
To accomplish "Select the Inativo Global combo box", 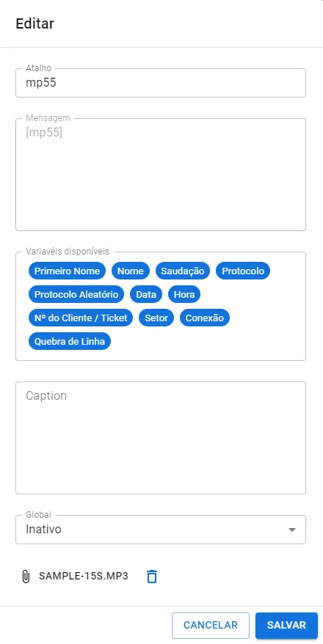I will click(161, 530).
